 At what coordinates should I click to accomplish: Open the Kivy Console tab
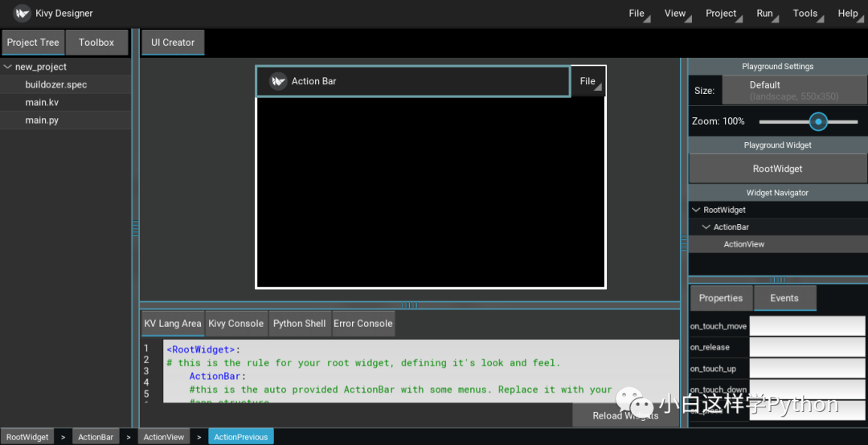(235, 324)
